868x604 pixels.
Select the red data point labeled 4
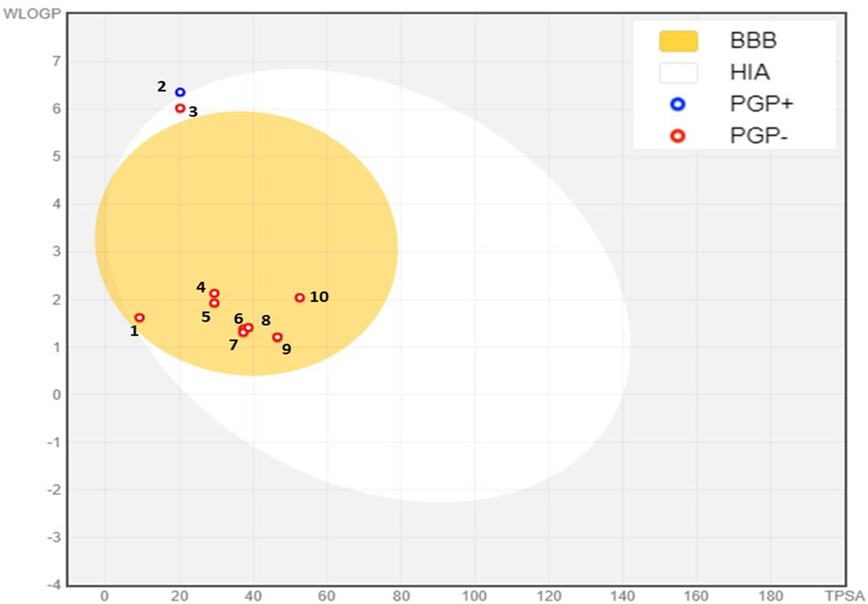click(x=214, y=293)
